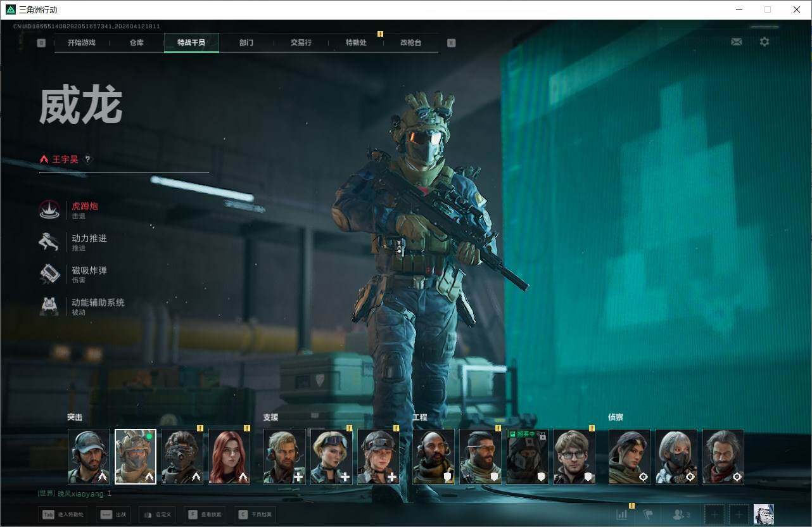Open the 交易行 tab

point(301,42)
